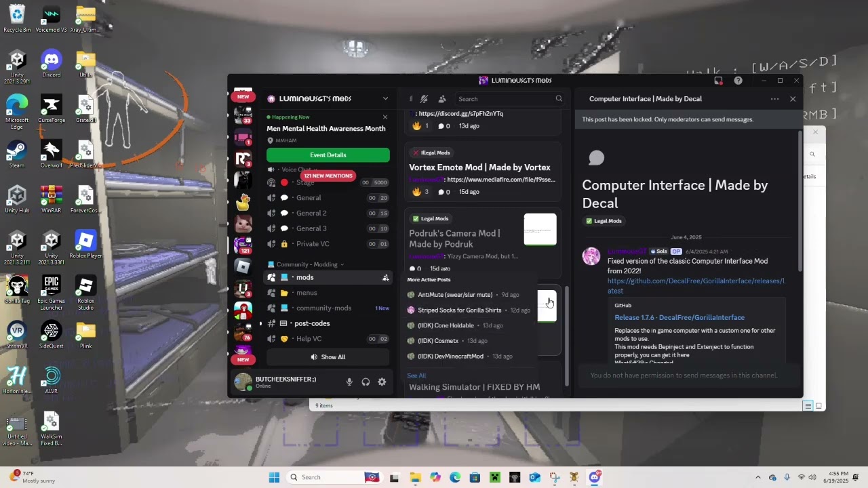Screen dimensions: 868x488
Task: Open the Event Details button
Action: point(328,155)
